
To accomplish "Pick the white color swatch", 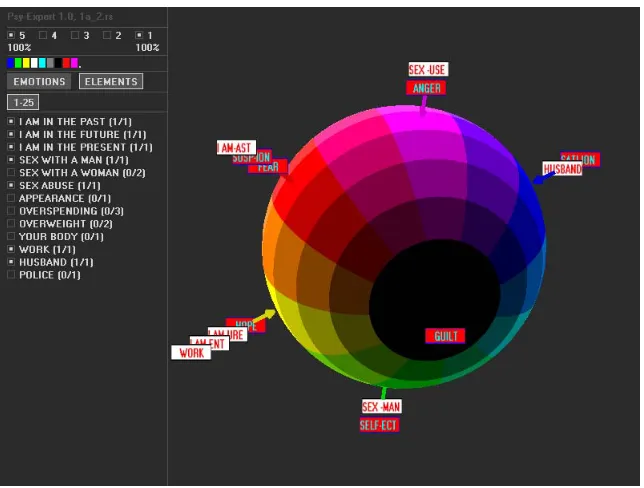I will point(34,63).
